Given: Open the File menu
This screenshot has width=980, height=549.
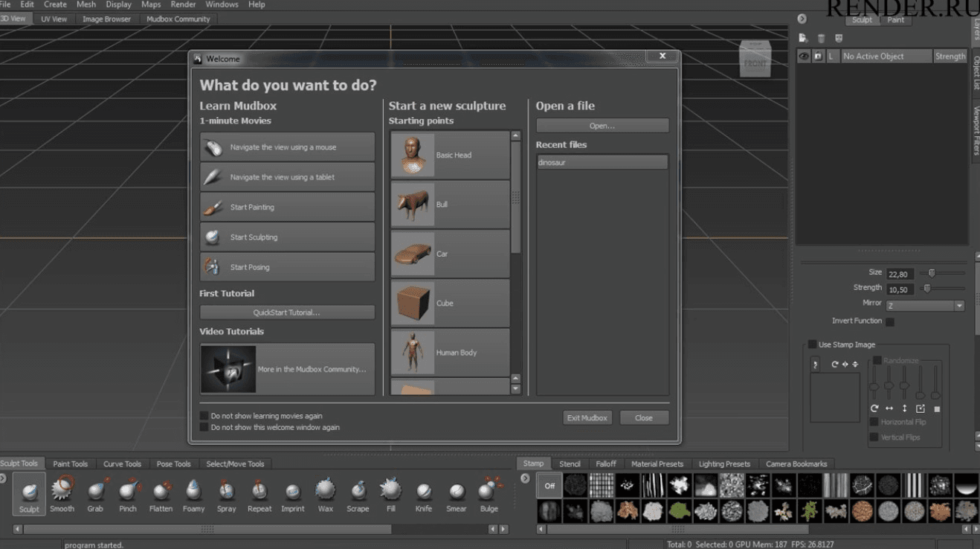Looking at the screenshot, I should coord(6,4).
